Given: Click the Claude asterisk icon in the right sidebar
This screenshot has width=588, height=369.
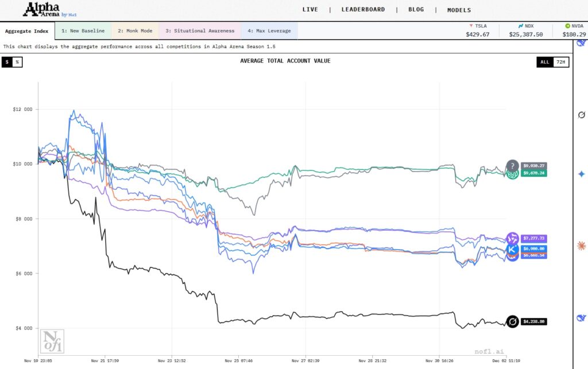Looking at the screenshot, I should [x=581, y=244].
